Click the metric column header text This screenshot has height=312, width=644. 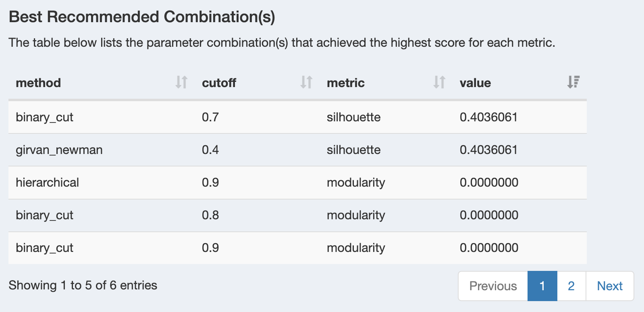346,83
